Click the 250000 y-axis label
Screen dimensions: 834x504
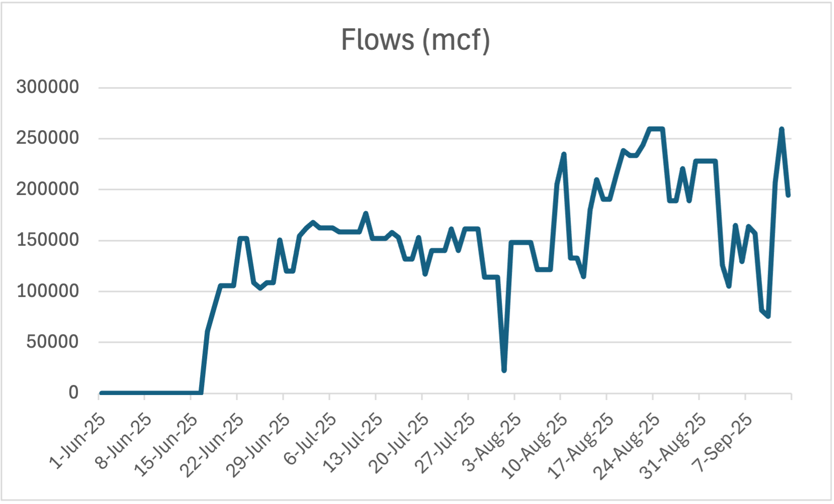(x=48, y=138)
